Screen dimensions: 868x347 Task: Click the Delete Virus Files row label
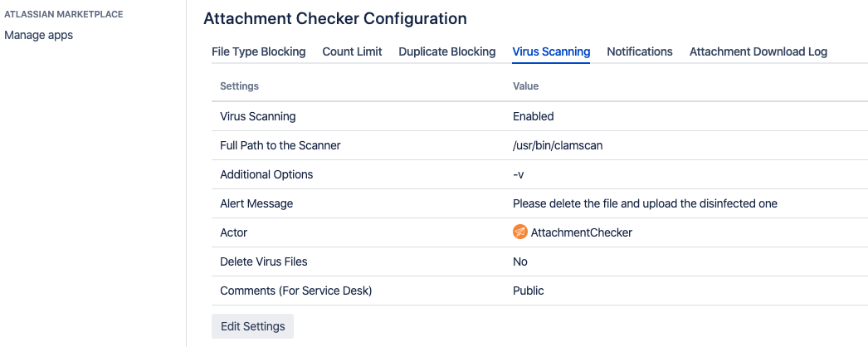(263, 261)
